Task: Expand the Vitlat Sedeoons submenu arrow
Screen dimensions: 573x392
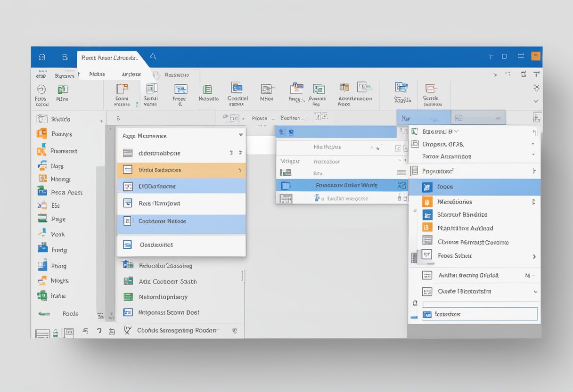Action: [240, 170]
